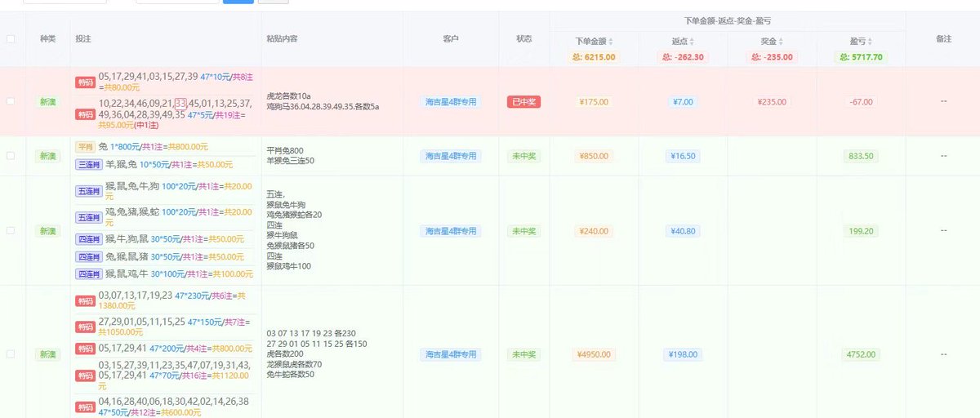
Task: Click total bonus 总: -235.00
Action: click(771, 57)
